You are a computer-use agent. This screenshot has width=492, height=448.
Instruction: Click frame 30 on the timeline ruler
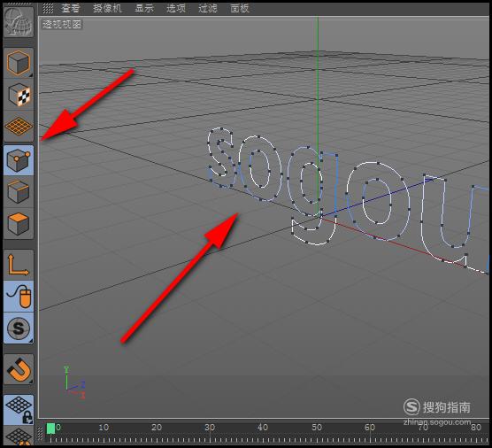click(210, 428)
